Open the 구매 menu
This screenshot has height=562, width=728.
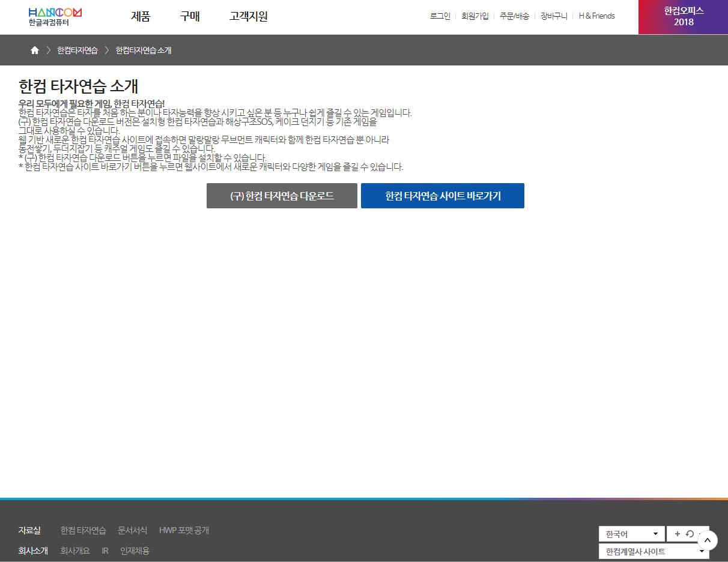190,16
